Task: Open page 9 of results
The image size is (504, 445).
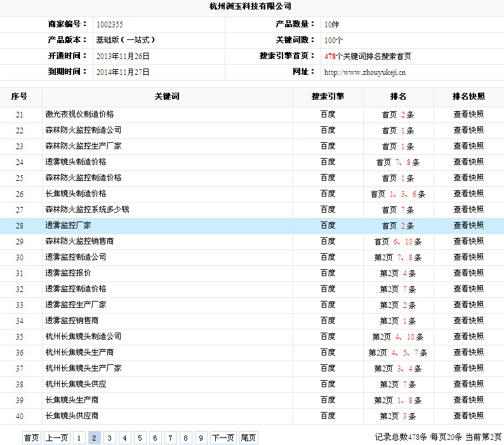Action: point(201,437)
